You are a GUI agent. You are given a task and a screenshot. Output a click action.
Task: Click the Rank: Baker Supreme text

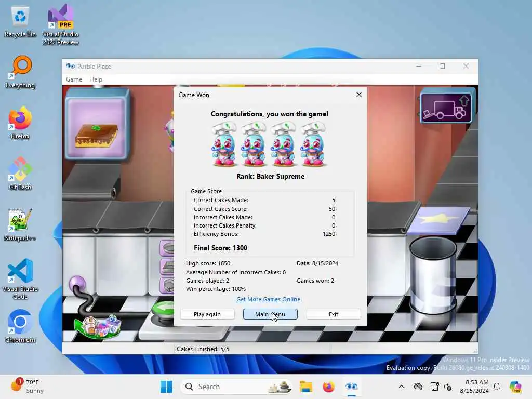click(270, 177)
